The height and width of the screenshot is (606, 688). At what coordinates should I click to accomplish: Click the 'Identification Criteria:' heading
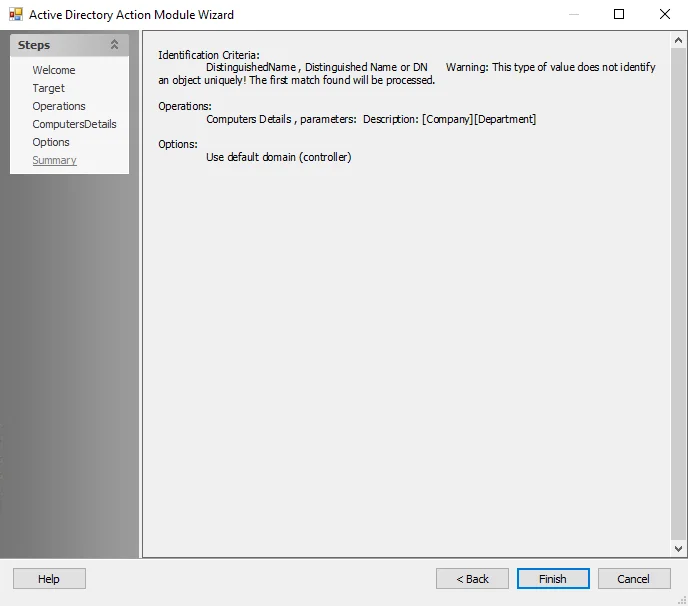[209, 55]
